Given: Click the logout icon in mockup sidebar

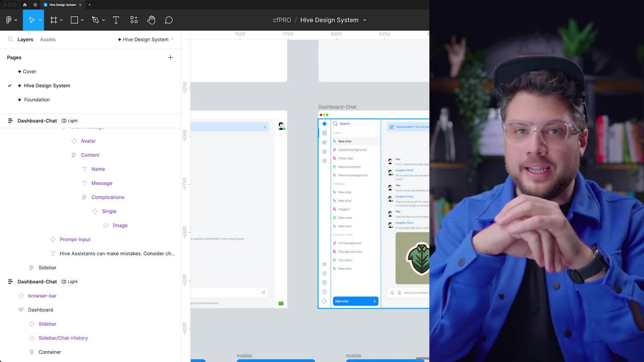Looking at the screenshot, I should pyautogui.click(x=324, y=301).
